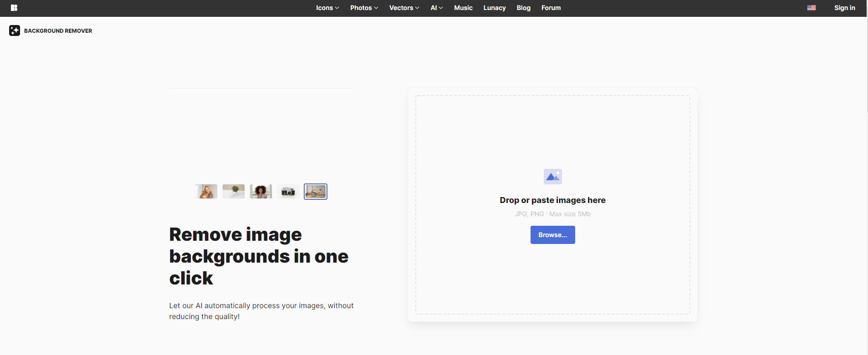The height and width of the screenshot is (355, 868).
Task: Click the 'JPG, PNG · Max size 5Mb' text
Action: point(553,214)
